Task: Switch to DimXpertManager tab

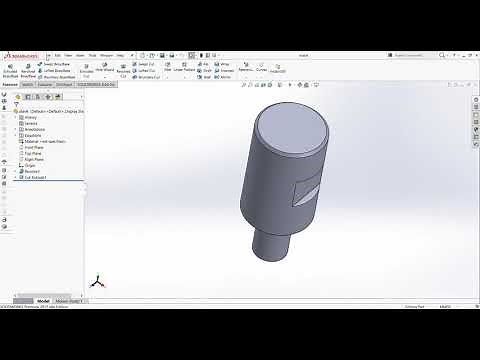Action: (48, 97)
